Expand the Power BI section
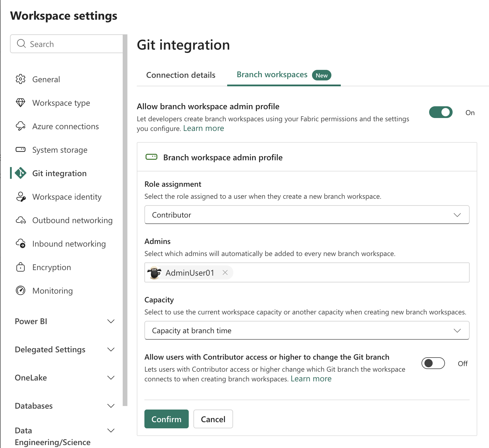 click(65, 321)
